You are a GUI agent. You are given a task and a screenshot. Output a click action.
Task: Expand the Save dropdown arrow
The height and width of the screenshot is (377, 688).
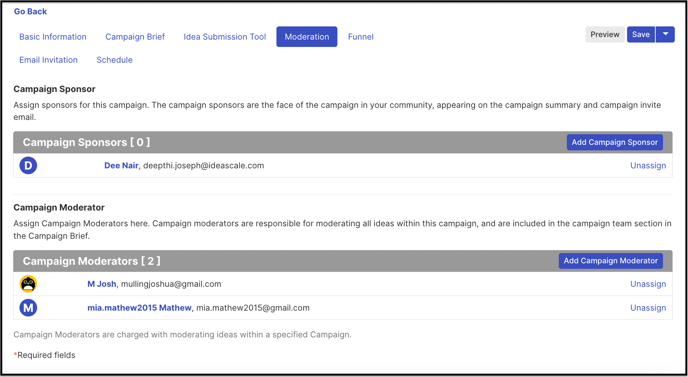pos(665,34)
